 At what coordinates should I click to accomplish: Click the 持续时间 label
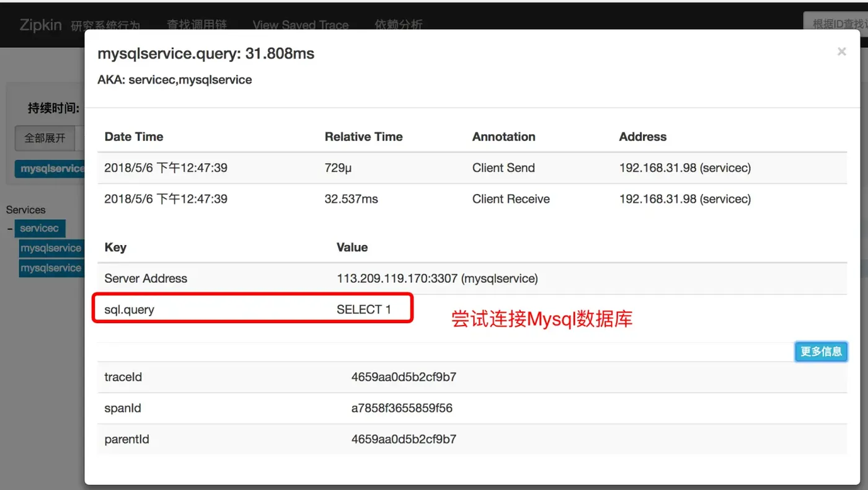53,109
